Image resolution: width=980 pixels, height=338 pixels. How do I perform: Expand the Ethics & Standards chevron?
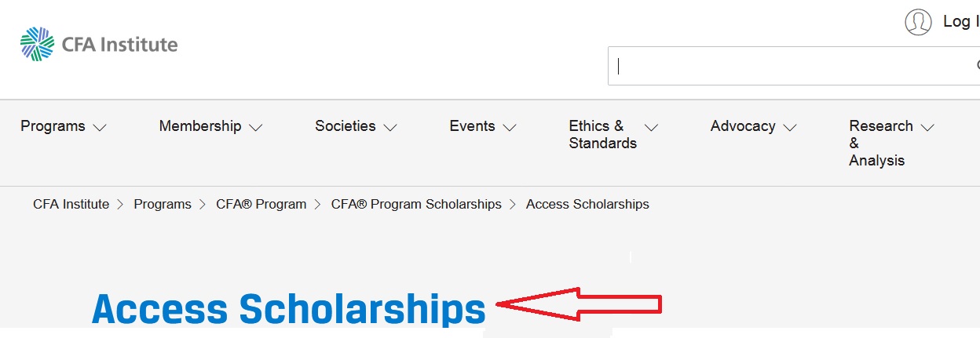pos(651,127)
